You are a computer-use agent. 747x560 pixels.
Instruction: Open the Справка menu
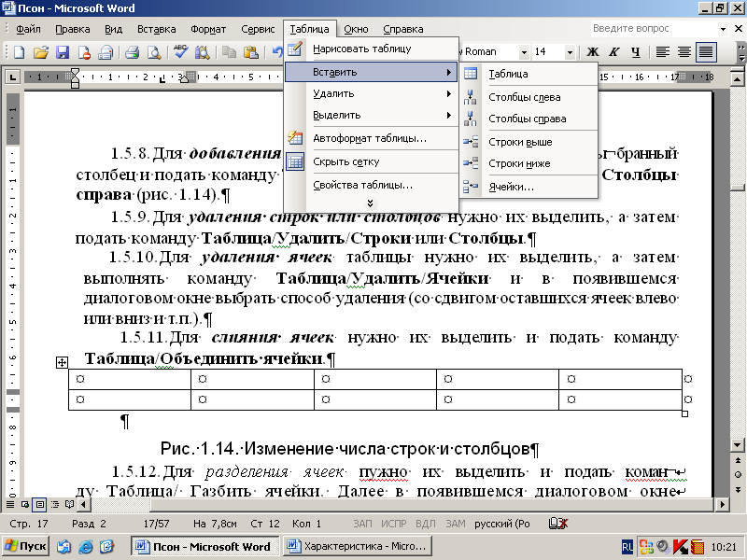(x=403, y=29)
